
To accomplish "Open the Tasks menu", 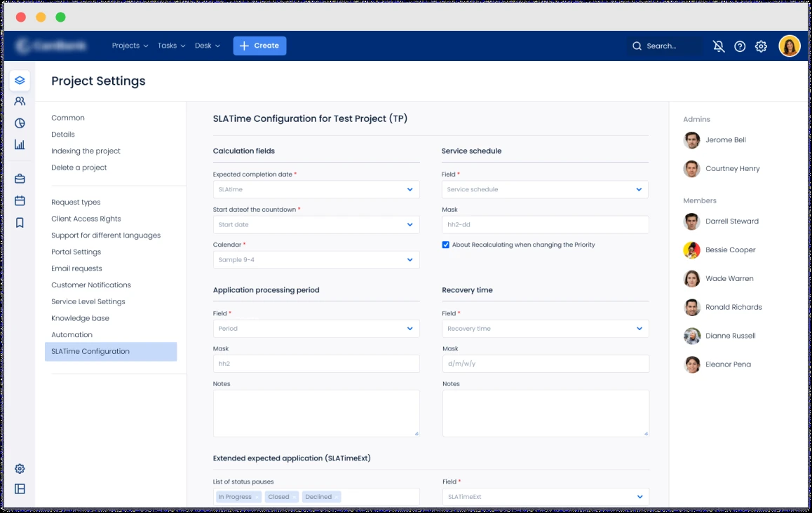I will point(171,46).
